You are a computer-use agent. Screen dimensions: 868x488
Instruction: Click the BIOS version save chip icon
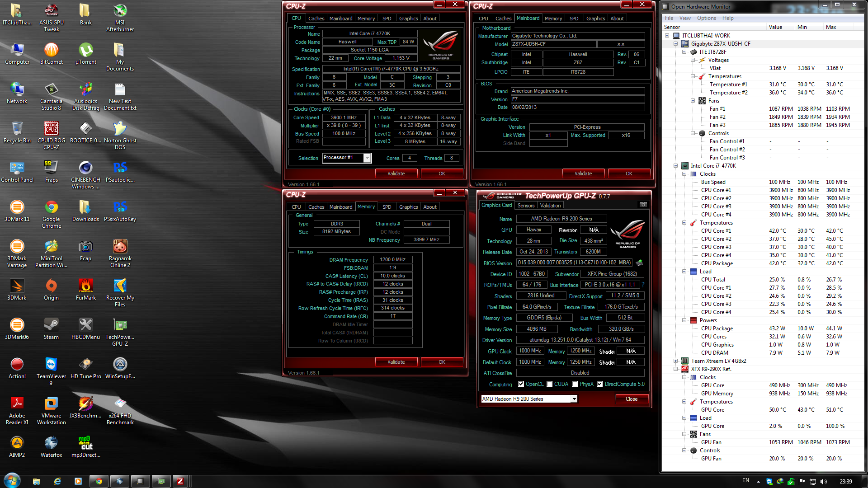[x=639, y=263]
